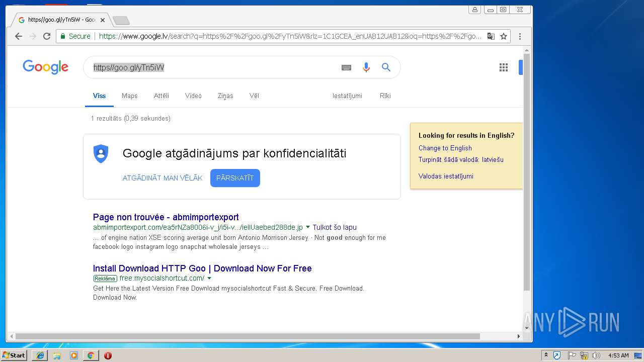Viewport: 644px width, 362px height.
Task: Start voice search with the microphone icon
Action: point(366,67)
